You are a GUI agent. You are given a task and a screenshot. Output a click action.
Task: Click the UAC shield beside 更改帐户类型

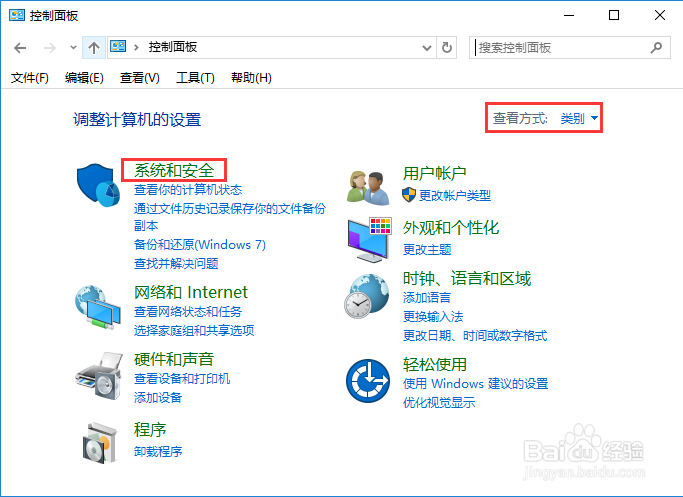pyautogui.click(x=409, y=195)
